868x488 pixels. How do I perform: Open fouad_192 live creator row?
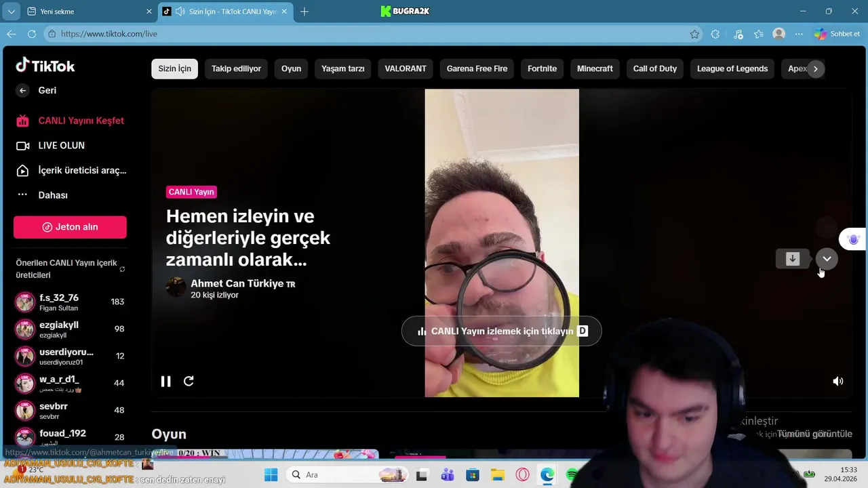click(x=70, y=437)
